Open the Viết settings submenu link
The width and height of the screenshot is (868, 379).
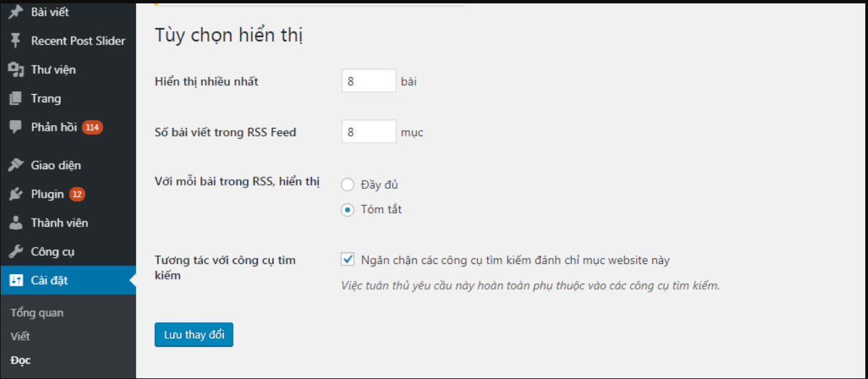(20, 336)
